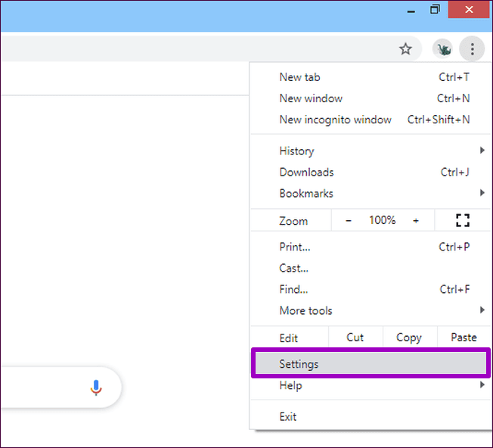Open Settings from the Chrome menu
This screenshot has width=493, height=448.
tap(371, 364)
